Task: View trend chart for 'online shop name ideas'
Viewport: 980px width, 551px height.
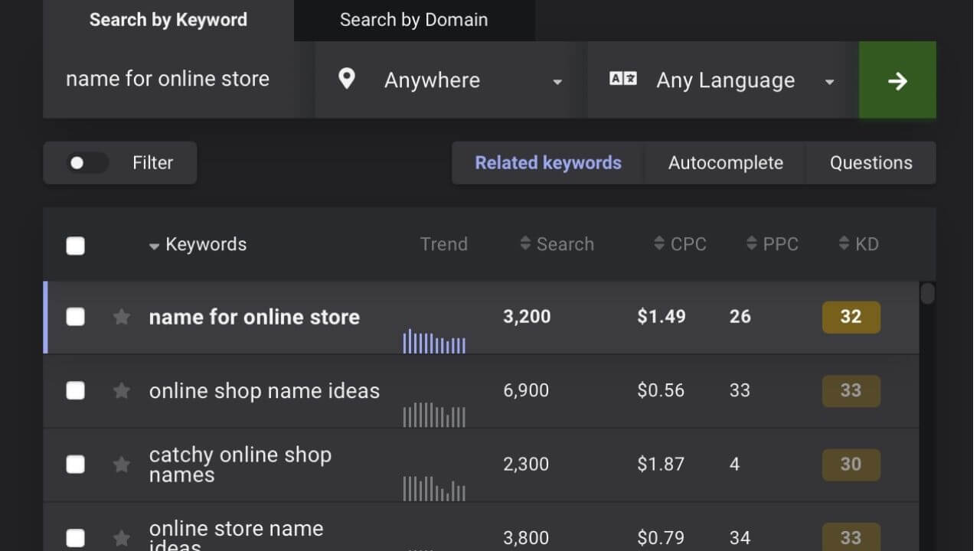Action: point(434,415)
